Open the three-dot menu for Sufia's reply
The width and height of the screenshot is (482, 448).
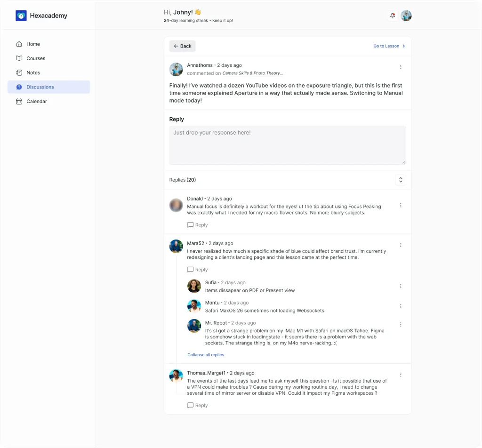tap(401, 286)
